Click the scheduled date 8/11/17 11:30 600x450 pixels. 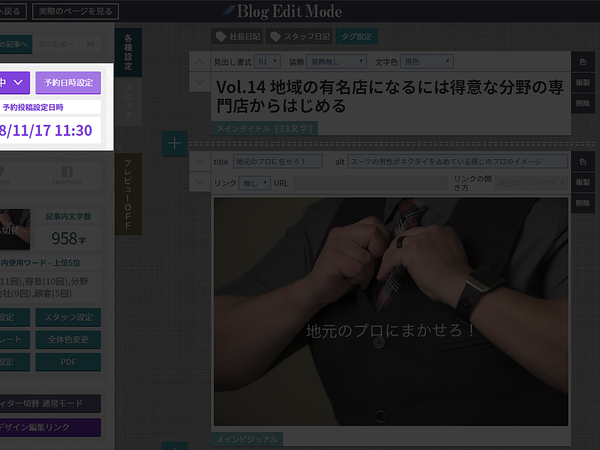pos(46,130)
